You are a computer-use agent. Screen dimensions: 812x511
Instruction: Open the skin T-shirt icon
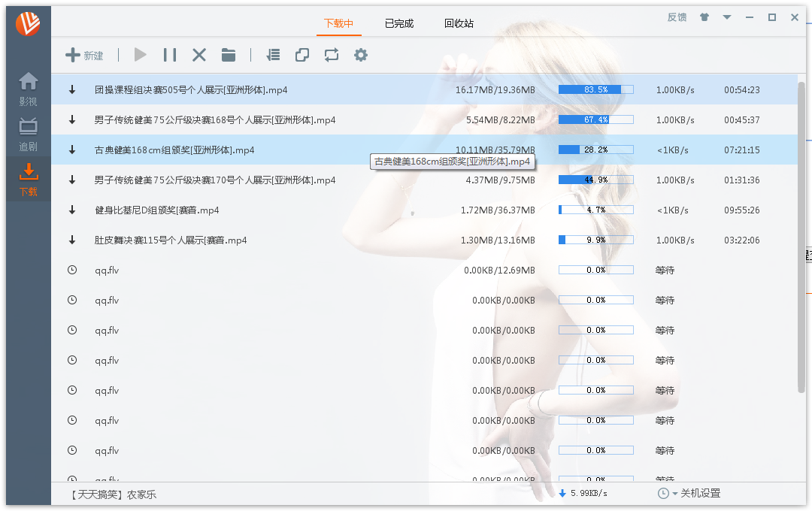704,17
